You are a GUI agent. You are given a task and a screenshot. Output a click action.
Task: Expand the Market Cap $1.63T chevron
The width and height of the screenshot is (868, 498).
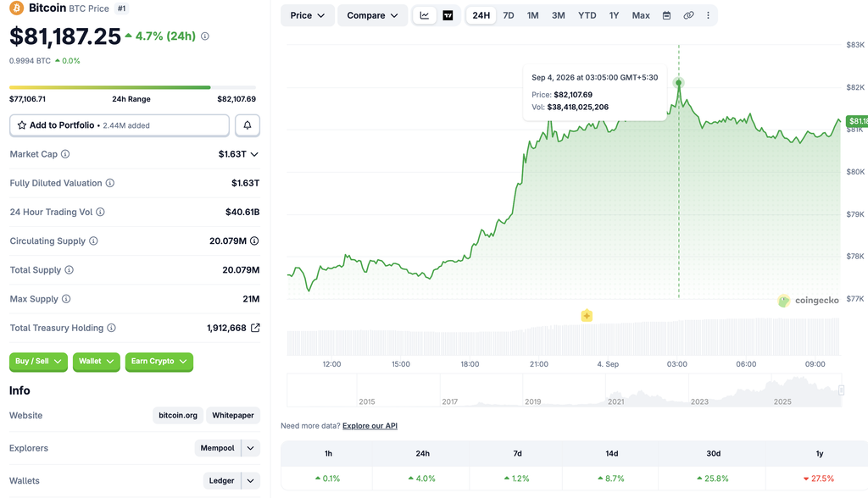pos(254,154)
